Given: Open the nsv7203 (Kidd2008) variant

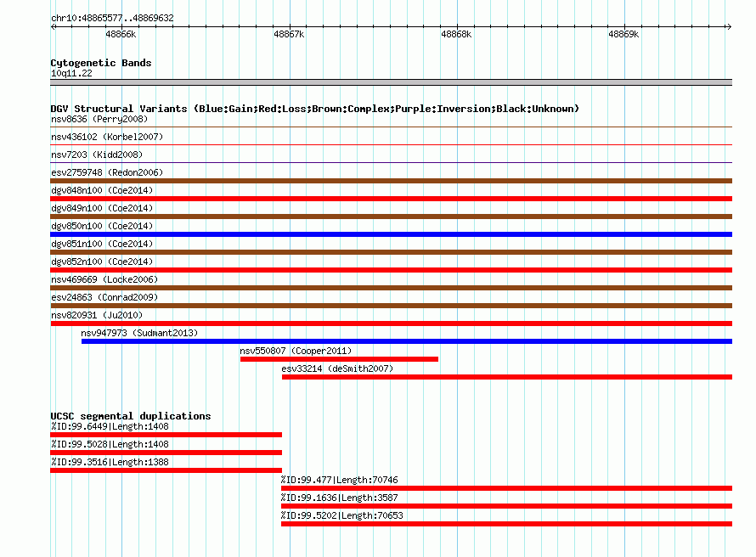Looking at the screenshot, I should [97, 155].
